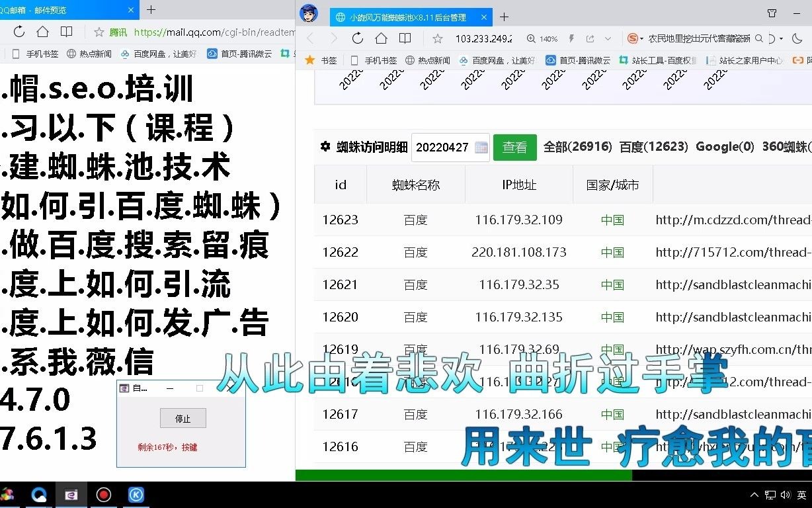The height and width of the screenshot is (508, 812).
Task: Open 手机书签 bookmark in the QQ mail window
Action: pyautogui.click(x=36, y=54)
